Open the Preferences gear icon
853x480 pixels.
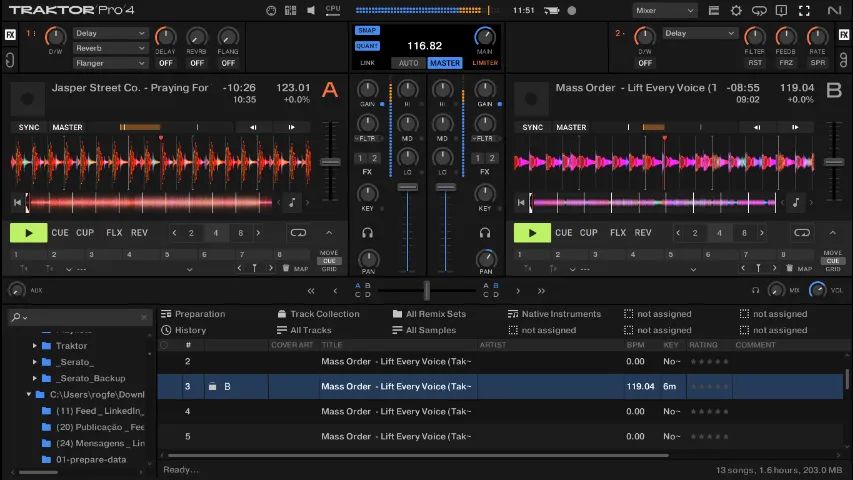[x=736, y=10]
